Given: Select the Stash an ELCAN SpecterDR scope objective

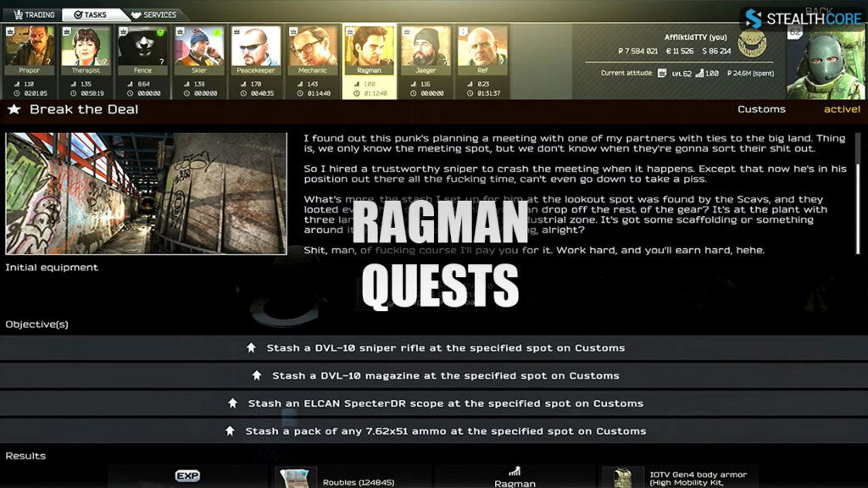Looking at the screenshot, I should 434,403.
